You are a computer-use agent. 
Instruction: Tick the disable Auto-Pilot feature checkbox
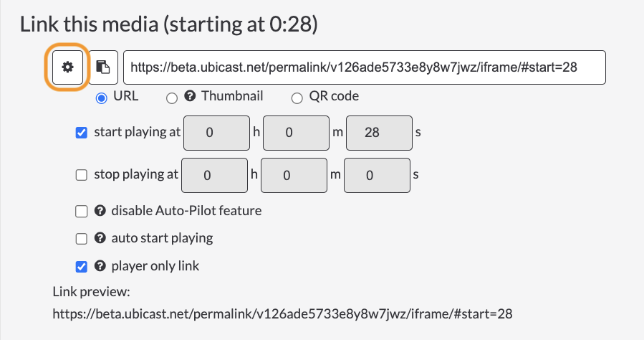pos(82,212)
